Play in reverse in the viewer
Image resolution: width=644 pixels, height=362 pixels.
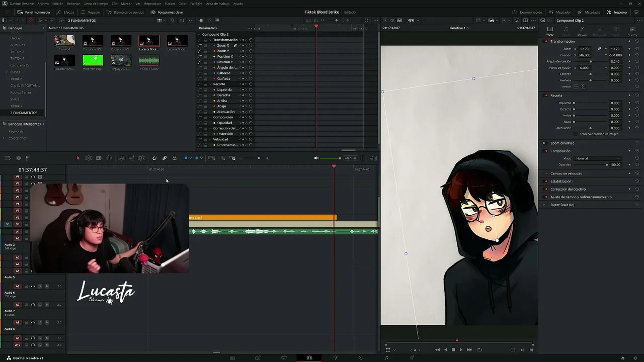click(445, 350)
